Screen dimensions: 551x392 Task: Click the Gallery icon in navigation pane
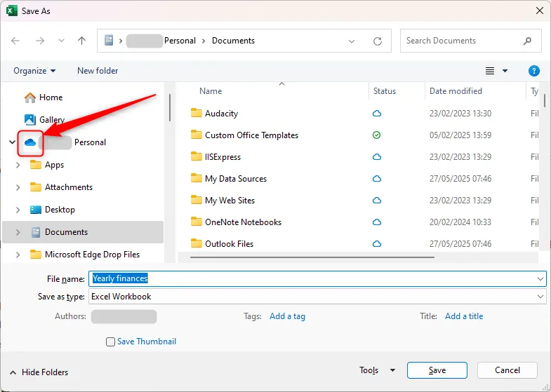(30, 120)
